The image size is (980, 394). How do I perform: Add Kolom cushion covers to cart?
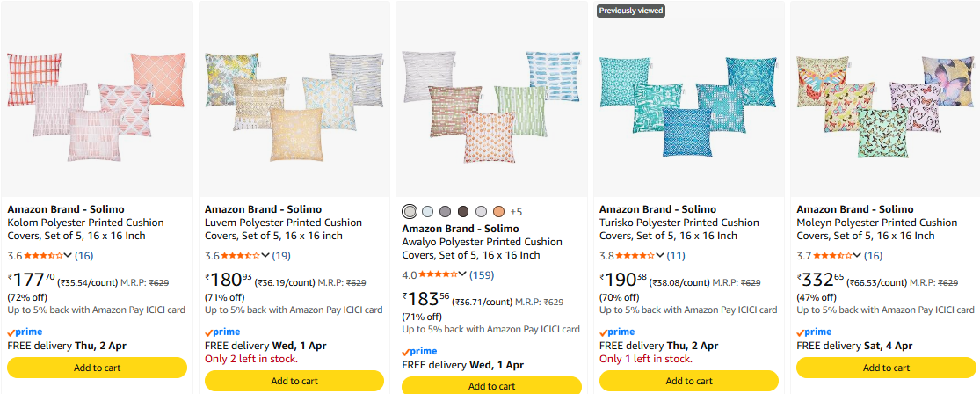point(98,368)
